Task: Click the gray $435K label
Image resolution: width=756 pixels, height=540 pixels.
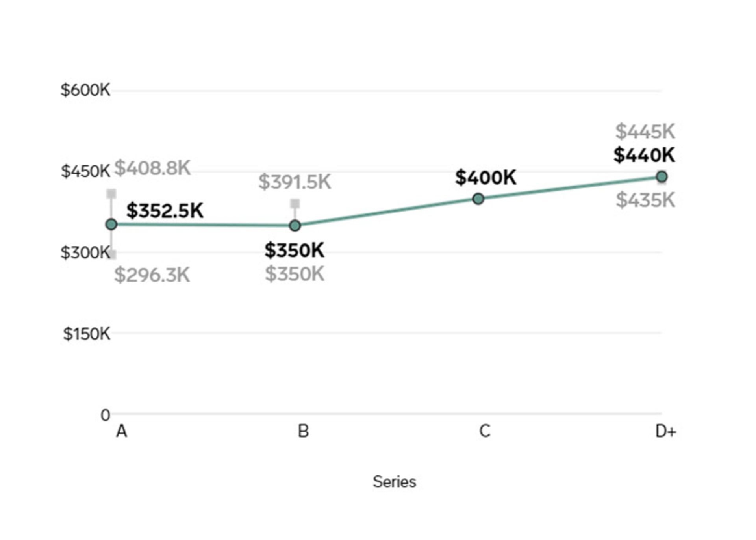Action: pos(645,200)
